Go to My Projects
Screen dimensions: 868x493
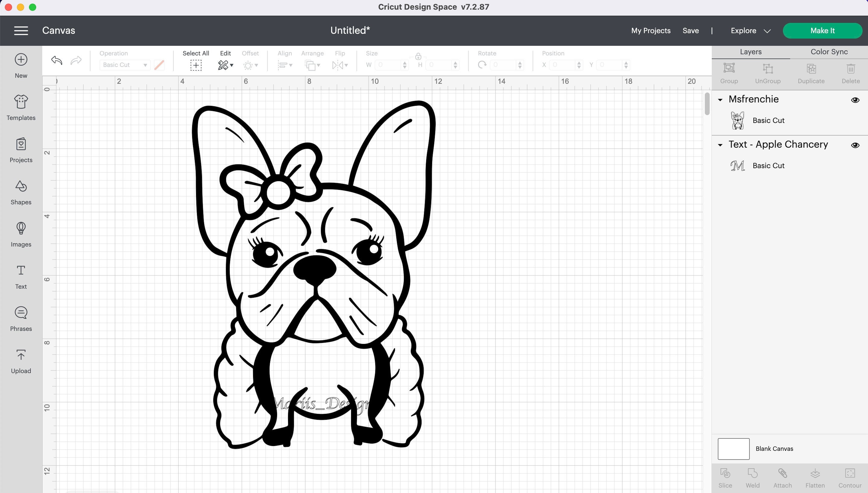651,30
